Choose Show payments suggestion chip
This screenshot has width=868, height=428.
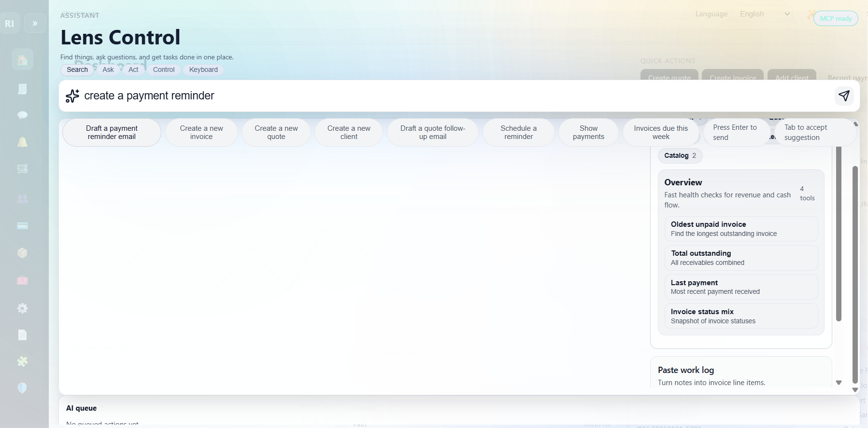pos(588,132)
